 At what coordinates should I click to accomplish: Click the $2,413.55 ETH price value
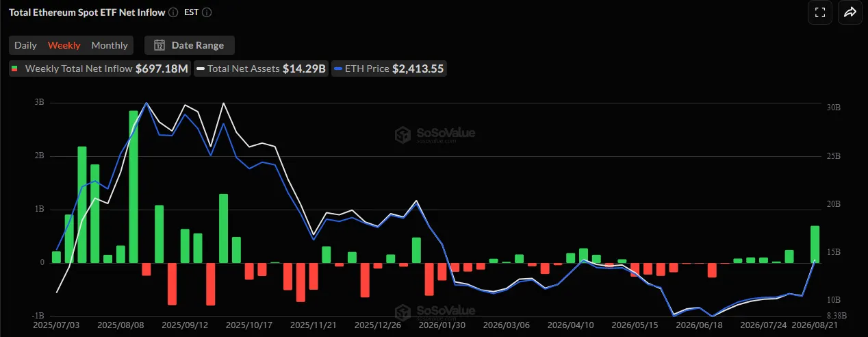coord(418,68)
